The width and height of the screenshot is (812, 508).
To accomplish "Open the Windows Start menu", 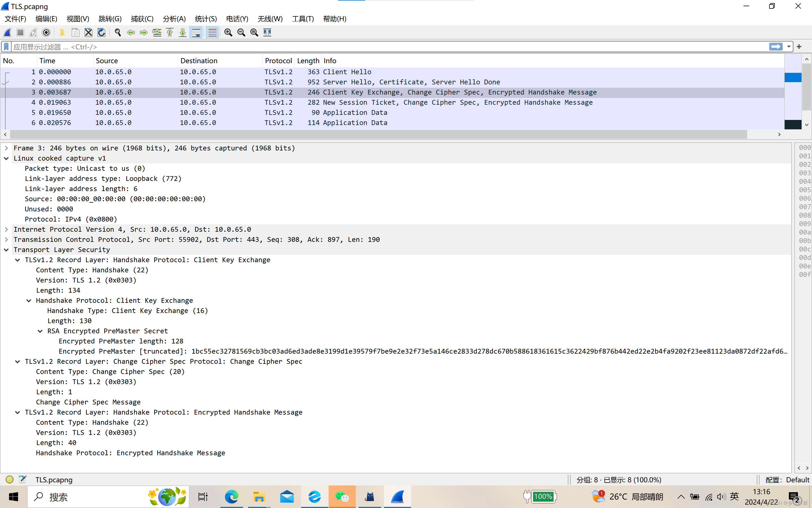I will pos(14,497).
